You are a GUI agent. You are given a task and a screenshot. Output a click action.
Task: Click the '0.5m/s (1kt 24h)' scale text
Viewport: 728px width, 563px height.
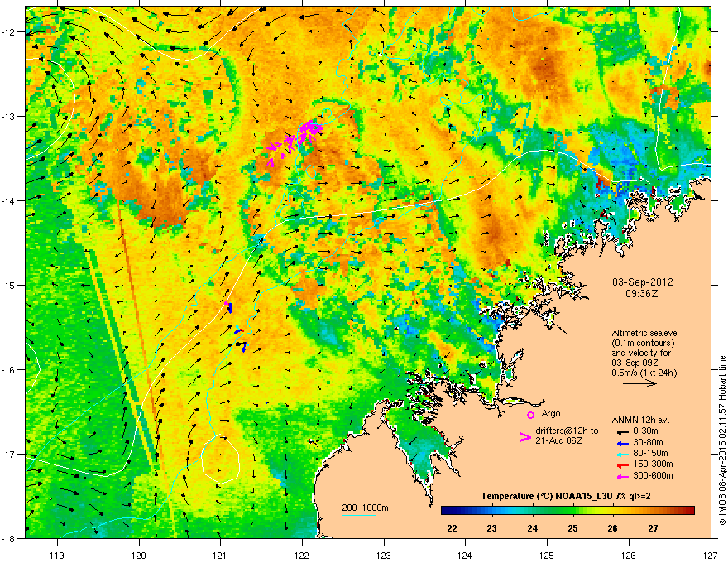[644, 373]
